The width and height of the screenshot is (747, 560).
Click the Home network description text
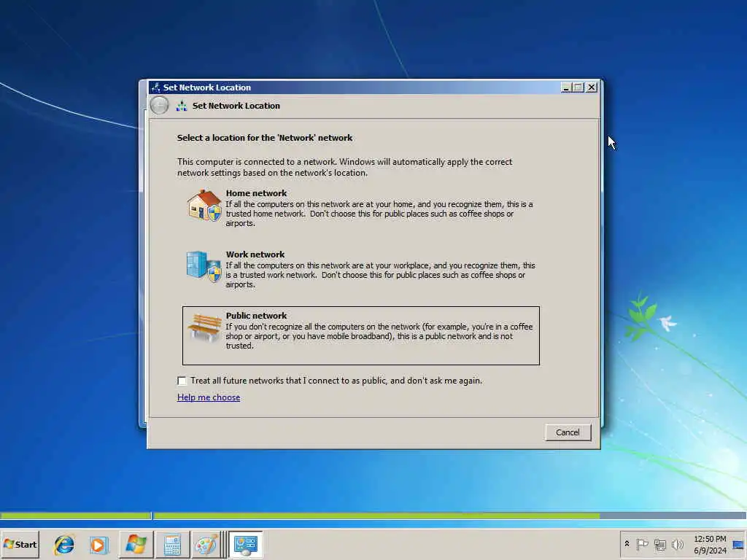(x=379, y=214)
